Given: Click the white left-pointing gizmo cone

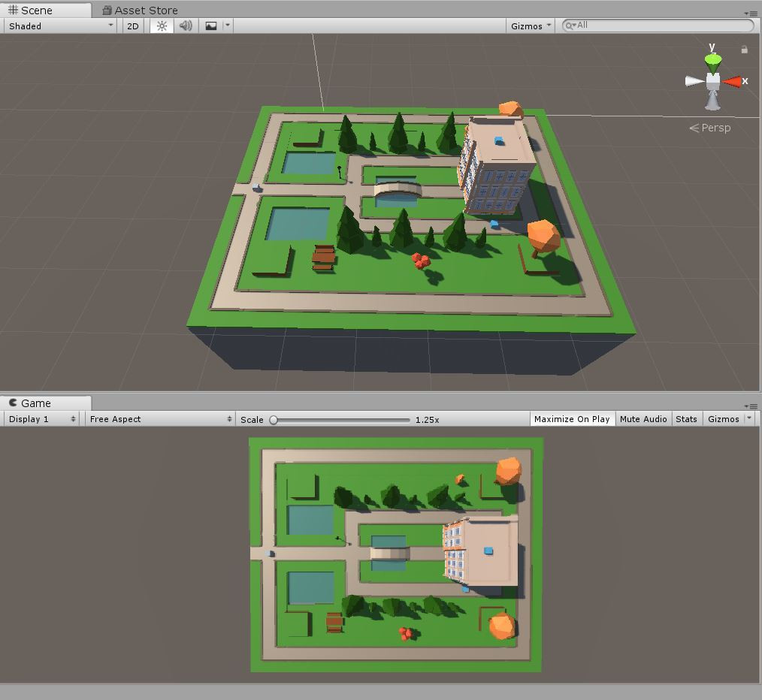Looking at the screenshot, I should click(x=694, y=81).
